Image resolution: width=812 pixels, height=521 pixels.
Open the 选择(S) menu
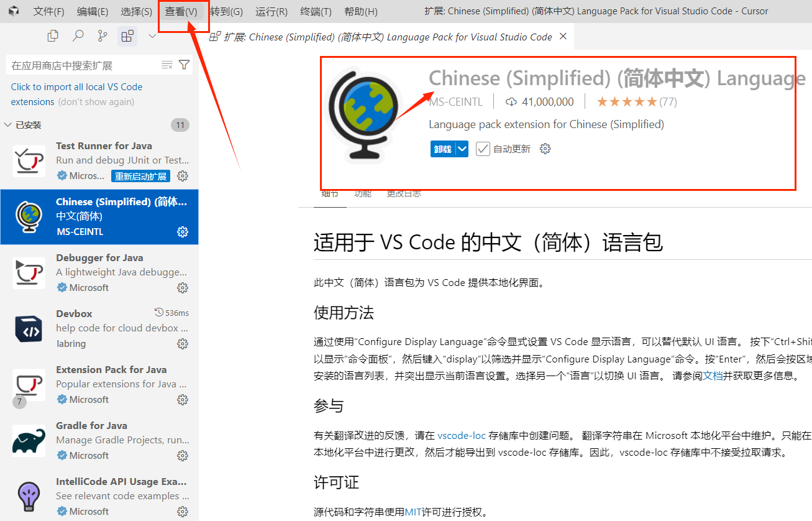tap(136, 11)
